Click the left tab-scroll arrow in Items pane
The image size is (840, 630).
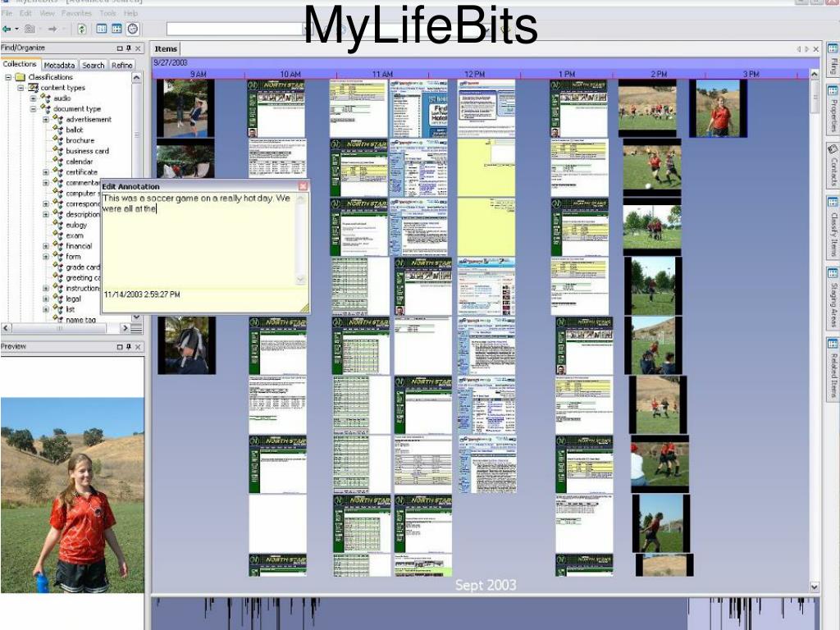click(x=799, y=49)
